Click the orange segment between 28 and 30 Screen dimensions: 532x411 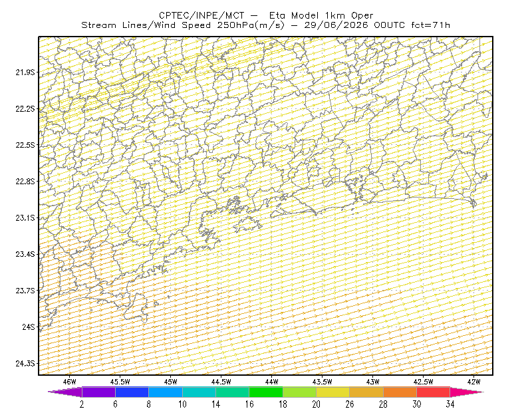[400, 392]
